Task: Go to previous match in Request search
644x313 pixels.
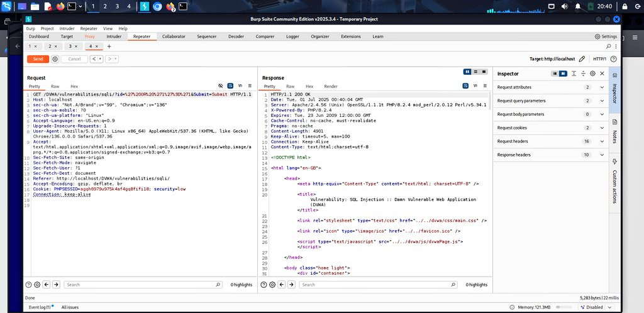Action: pos(47,284)
